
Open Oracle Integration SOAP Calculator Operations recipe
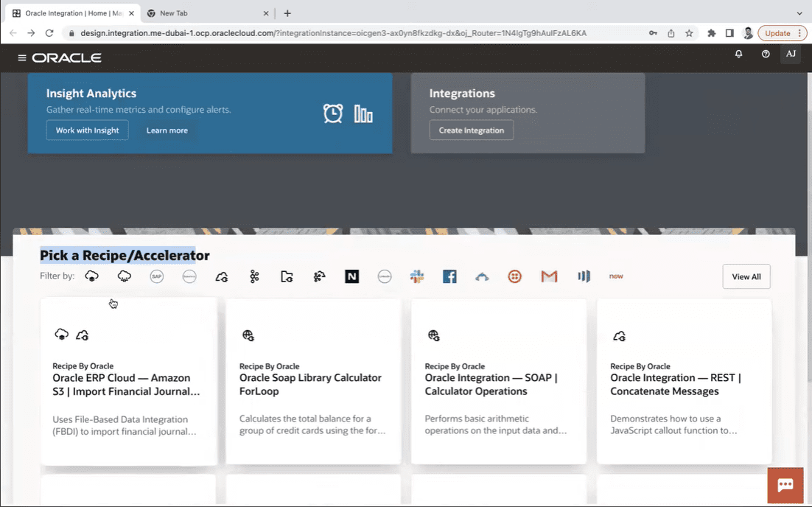click(x=499, y=381)
